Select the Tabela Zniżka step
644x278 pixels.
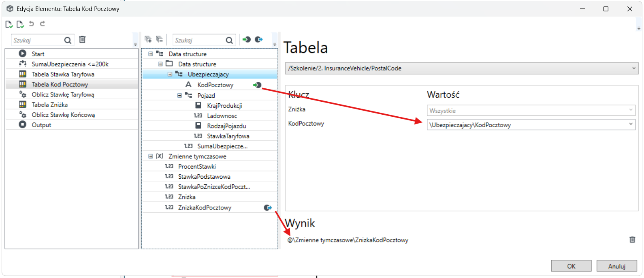[72, 105]
